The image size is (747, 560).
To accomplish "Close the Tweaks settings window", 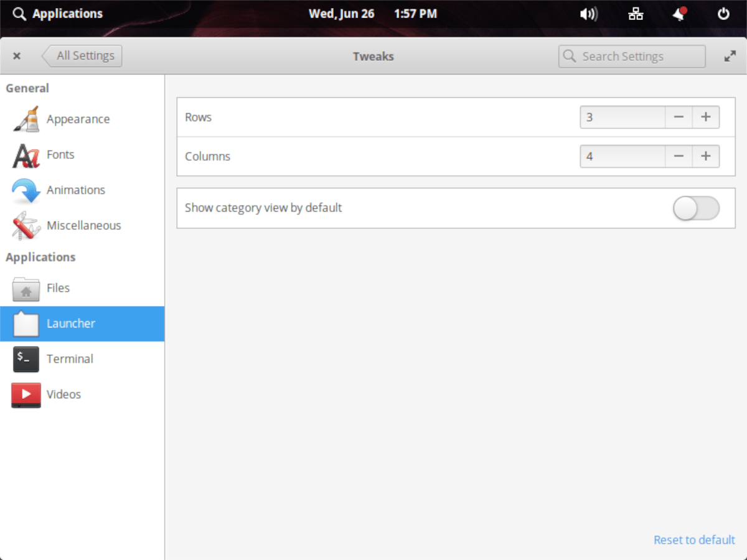I will click(17, 56).
